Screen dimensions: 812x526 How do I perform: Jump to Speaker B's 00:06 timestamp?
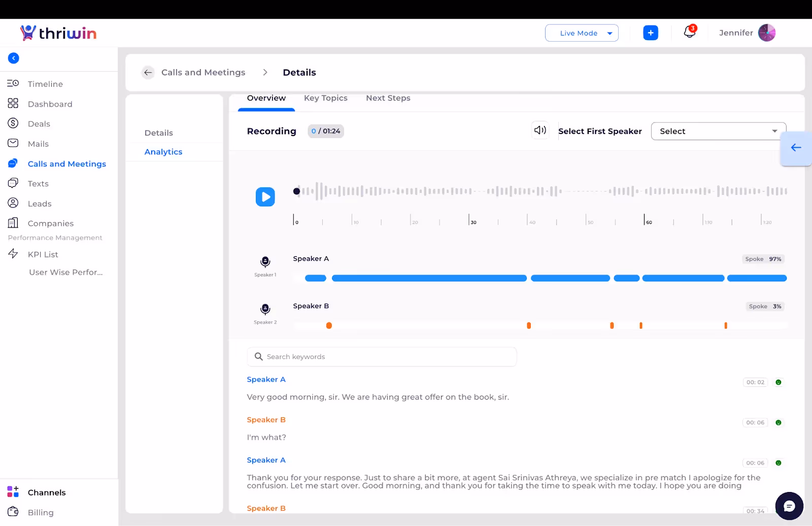click(x=755, y=422)
